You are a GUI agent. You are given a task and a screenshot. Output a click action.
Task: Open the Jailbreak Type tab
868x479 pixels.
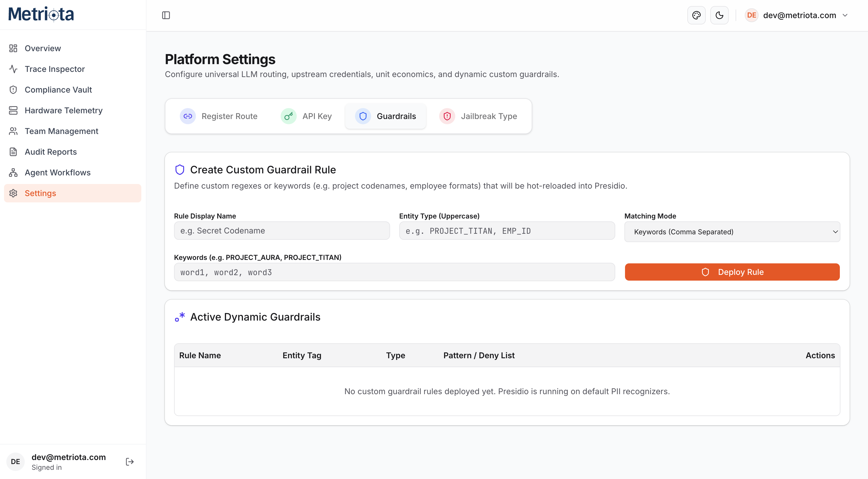pyautogui.click(x=478, y=116)
